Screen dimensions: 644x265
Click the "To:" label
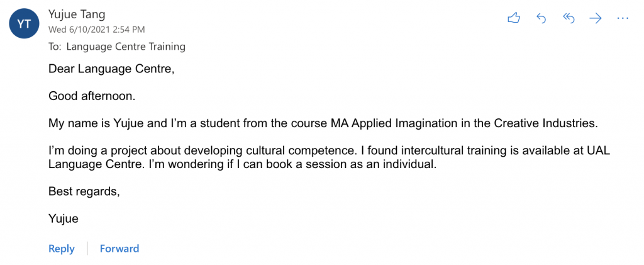click(55, 47)
